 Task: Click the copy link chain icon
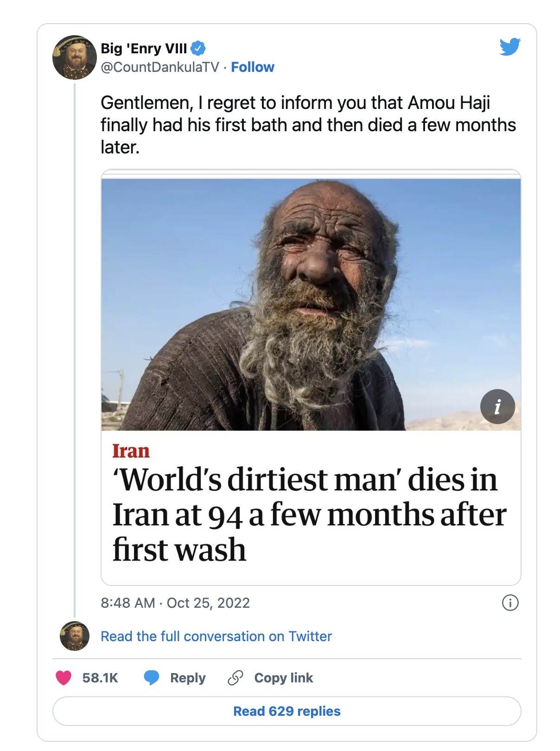(x=235, y=678)
